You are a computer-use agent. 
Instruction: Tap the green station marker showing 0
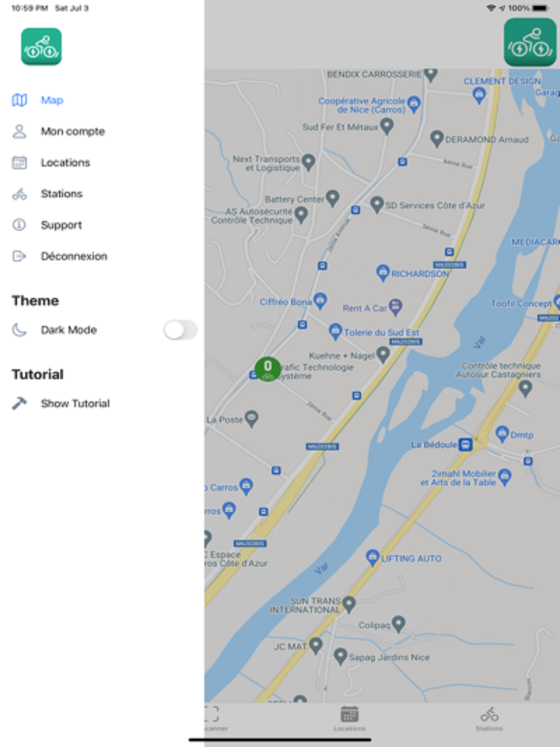[268, 369]
